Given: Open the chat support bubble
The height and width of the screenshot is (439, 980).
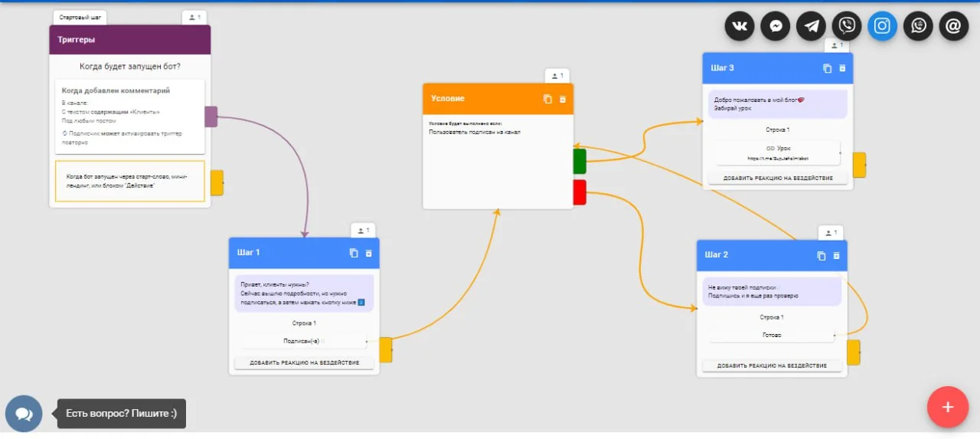Looking at the screenshot, I should click(24, 414).
